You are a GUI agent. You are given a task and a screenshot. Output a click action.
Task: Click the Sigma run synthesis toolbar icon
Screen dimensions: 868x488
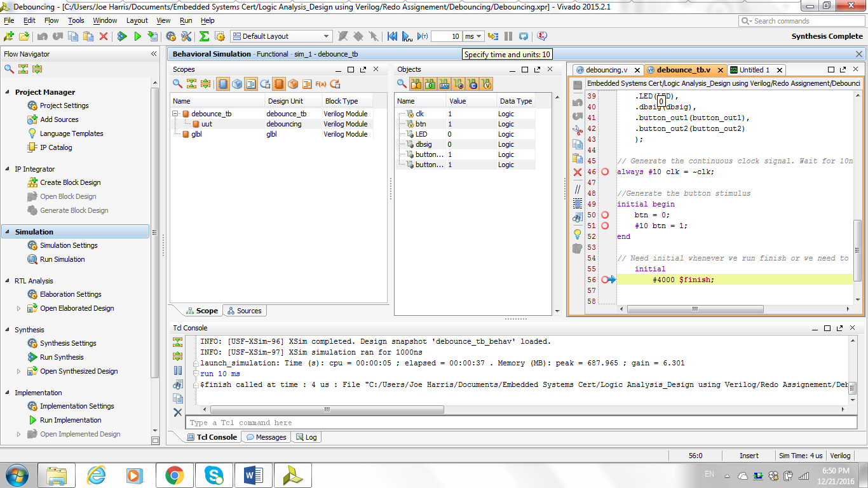coord(203,36)
